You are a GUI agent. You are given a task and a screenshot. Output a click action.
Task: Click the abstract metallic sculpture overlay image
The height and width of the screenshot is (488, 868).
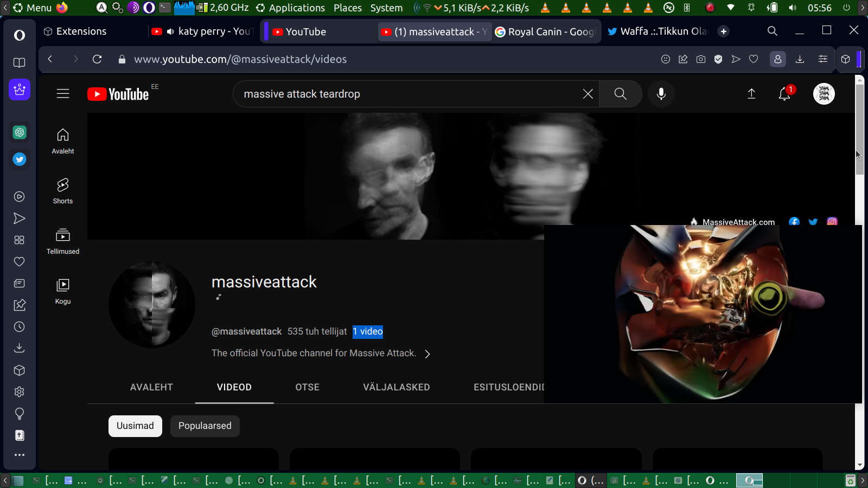(x=703, y=314)
